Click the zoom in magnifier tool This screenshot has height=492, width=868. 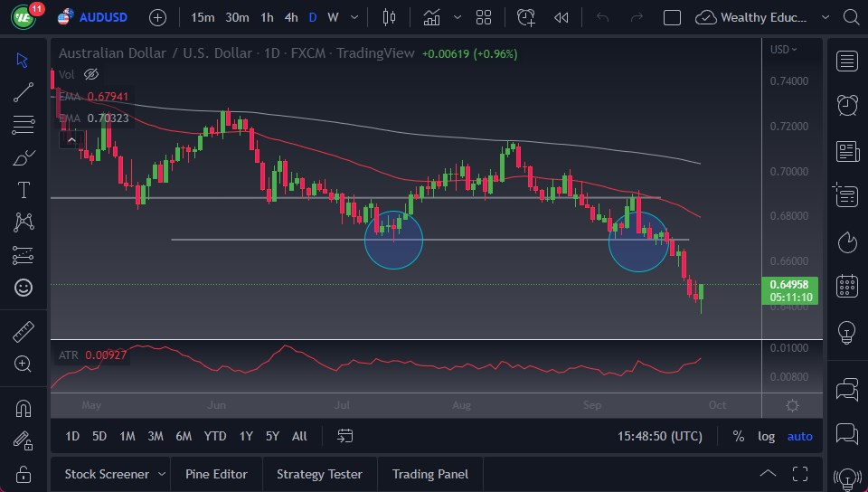pyautogui.click(x=24, y=364)
